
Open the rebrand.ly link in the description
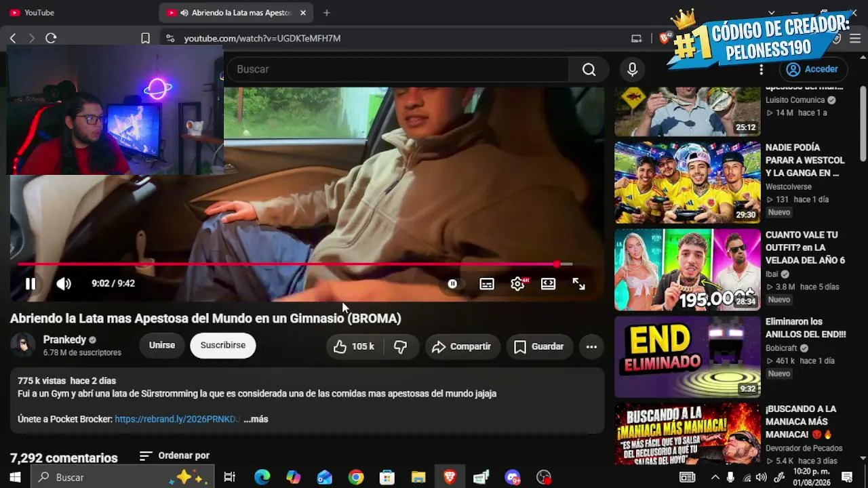click(178, 420)
